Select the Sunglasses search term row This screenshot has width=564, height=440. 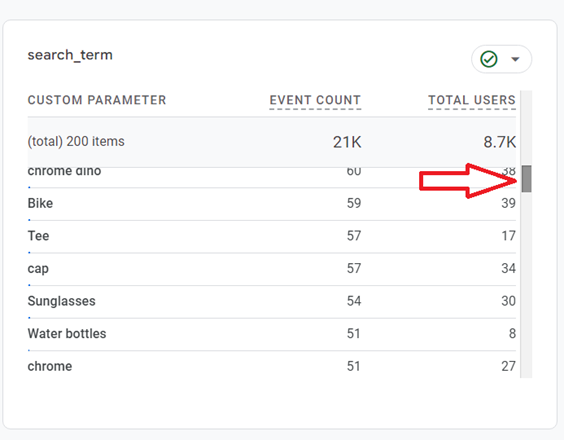coord(272,301)
